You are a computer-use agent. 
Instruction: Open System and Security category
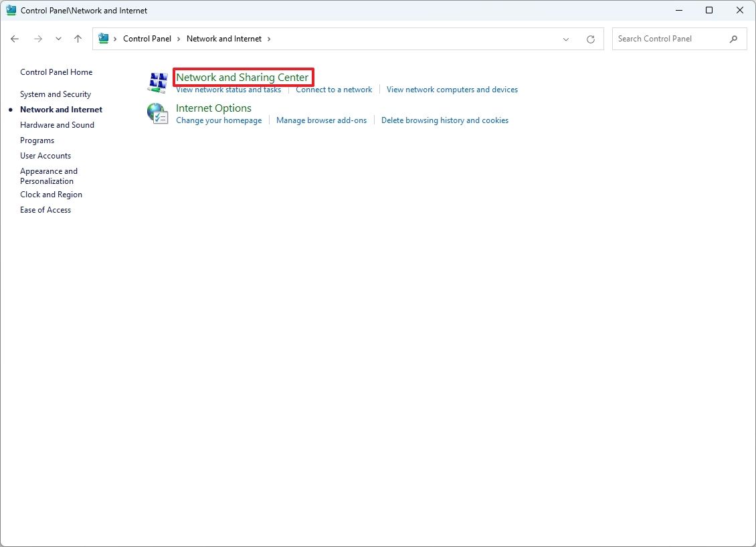(x=56, y=94)
